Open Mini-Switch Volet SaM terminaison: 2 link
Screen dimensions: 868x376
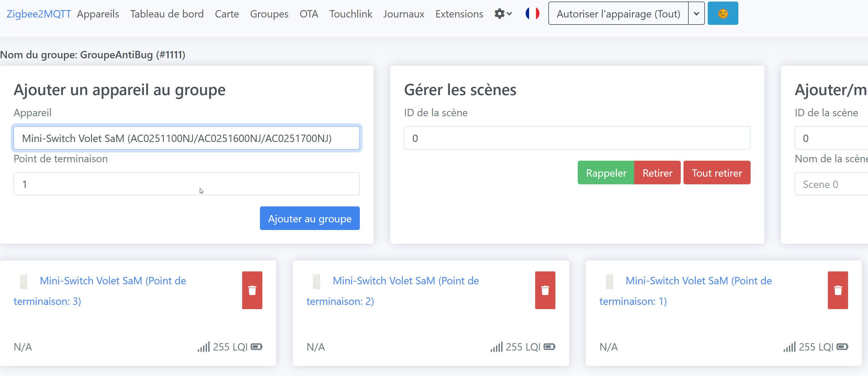(x=393, y=291)
